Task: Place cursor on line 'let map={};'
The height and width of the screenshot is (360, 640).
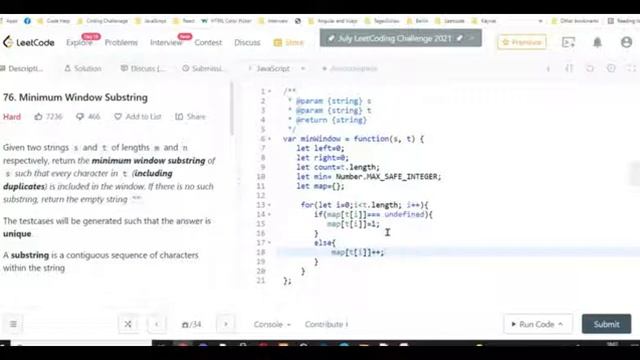Action: (x=320, y=186)
